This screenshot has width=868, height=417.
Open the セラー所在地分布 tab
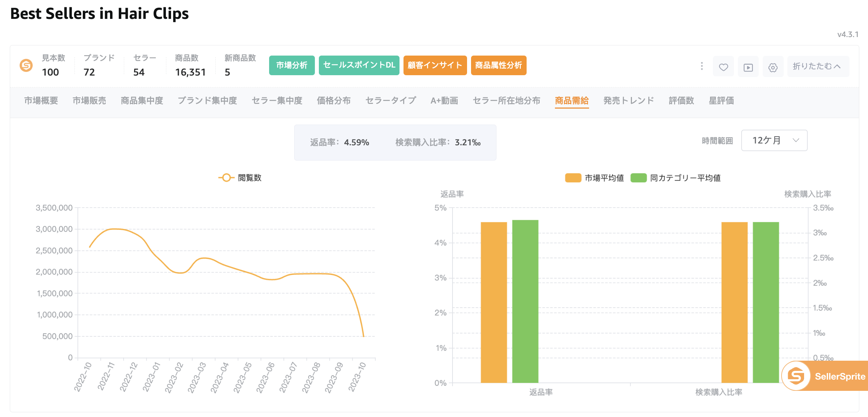pyautogui.click(x=507, y=101)
